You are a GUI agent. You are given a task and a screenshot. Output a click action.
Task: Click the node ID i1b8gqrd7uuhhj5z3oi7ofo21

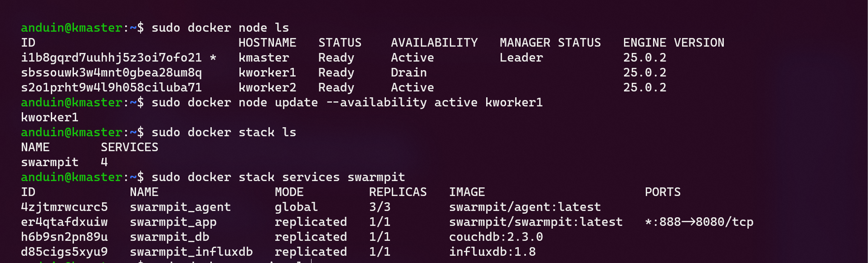click(x=111, y=57)
